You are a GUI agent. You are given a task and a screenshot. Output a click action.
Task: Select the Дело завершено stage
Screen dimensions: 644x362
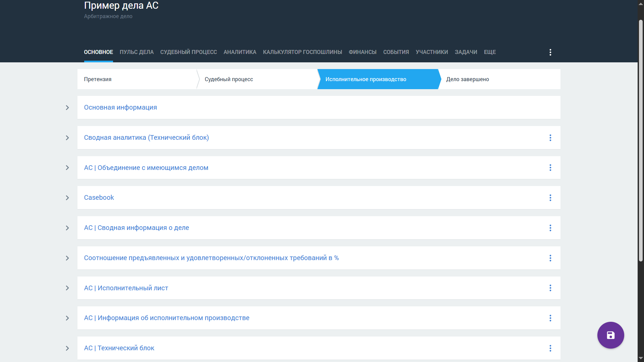click(468, 79)
